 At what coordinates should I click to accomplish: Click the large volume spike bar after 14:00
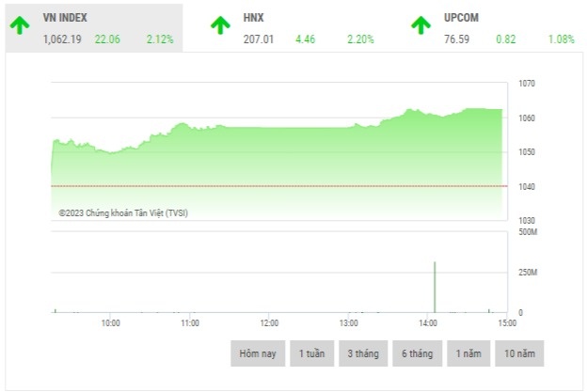pos(435,288)
